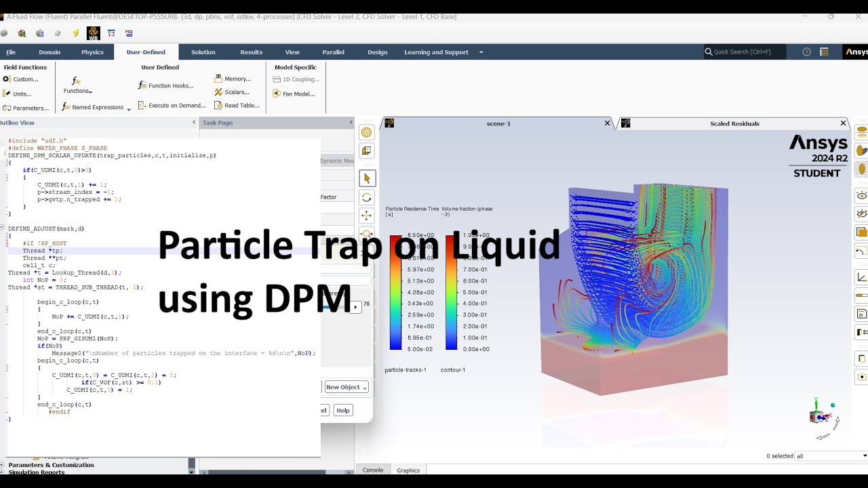
Task: Open Learning and Support tab
Action: [x=437, y=52]
